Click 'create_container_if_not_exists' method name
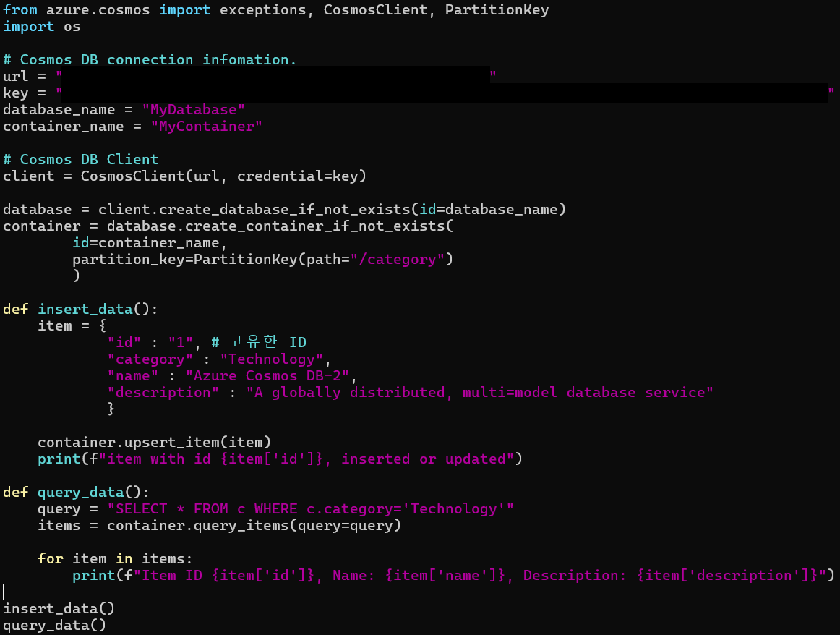This screenshot has height=635, width=840. pyautogui.click(x=315, y=226)
